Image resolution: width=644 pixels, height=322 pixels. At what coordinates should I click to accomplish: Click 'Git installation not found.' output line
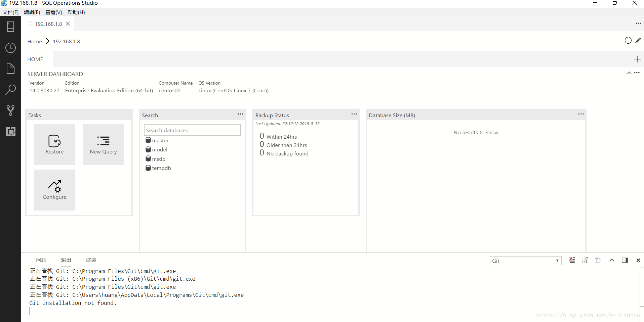click(x=73, y=303)
